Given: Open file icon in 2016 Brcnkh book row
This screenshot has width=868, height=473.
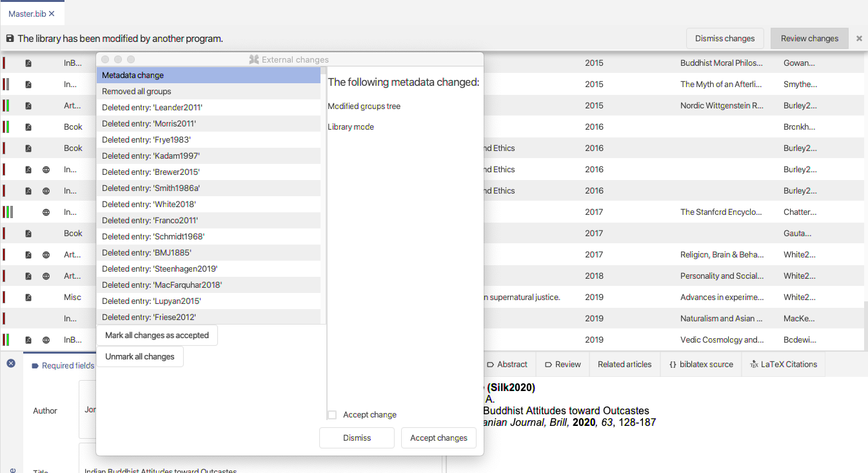Looking at the screenshot, I should point(28,127).
